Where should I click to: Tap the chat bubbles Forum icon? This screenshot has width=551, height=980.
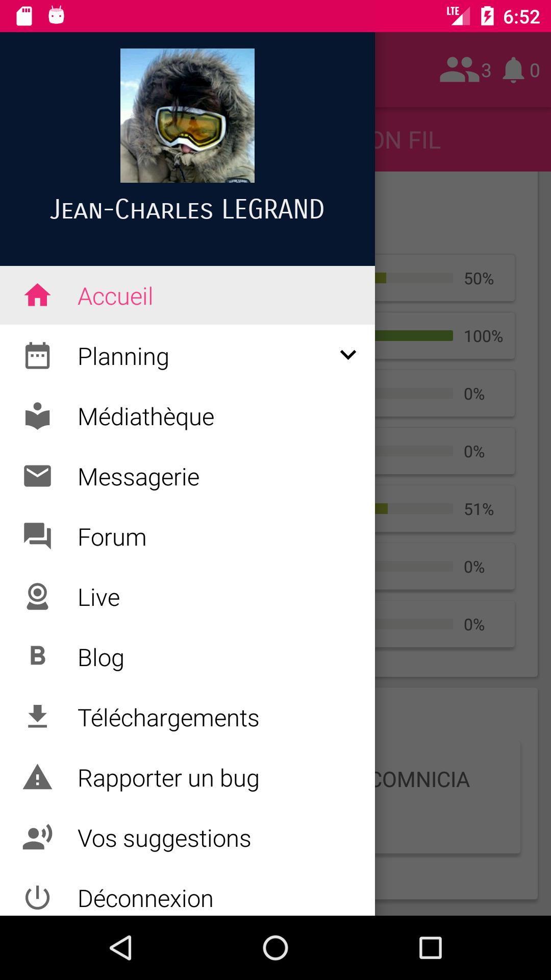point(38,536)
